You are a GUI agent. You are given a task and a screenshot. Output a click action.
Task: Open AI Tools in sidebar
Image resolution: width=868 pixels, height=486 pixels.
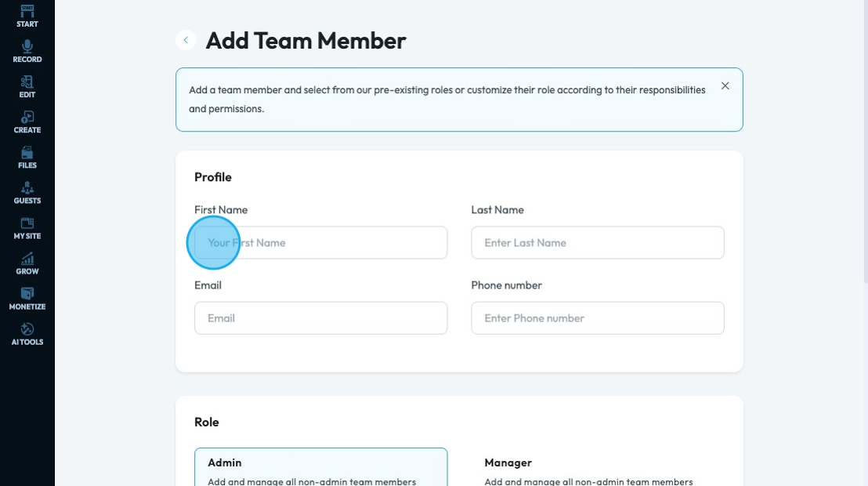(27, 335)
